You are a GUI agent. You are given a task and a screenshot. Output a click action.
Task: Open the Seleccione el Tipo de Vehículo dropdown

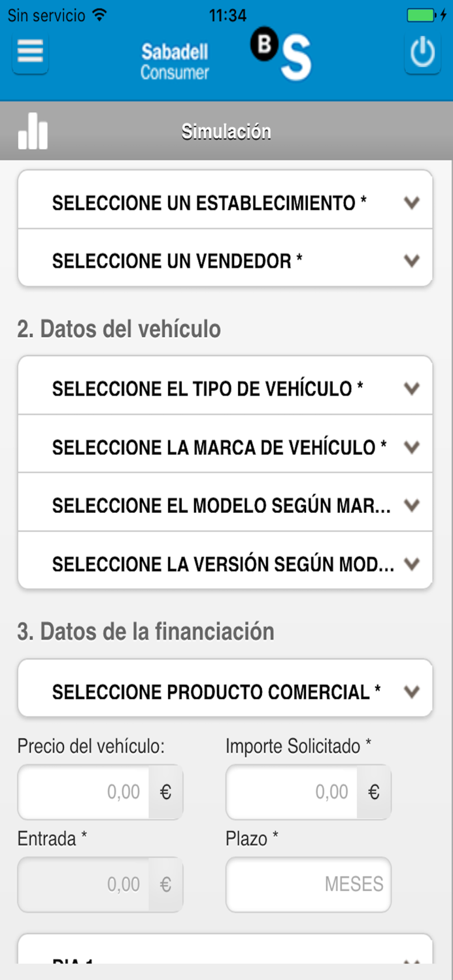[x=226, y=388]
